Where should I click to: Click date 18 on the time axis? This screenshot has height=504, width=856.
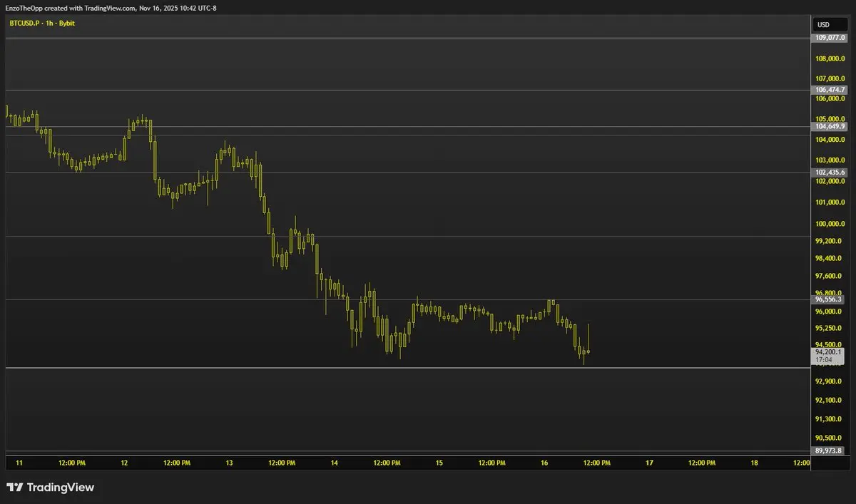(x=755, y=463)
